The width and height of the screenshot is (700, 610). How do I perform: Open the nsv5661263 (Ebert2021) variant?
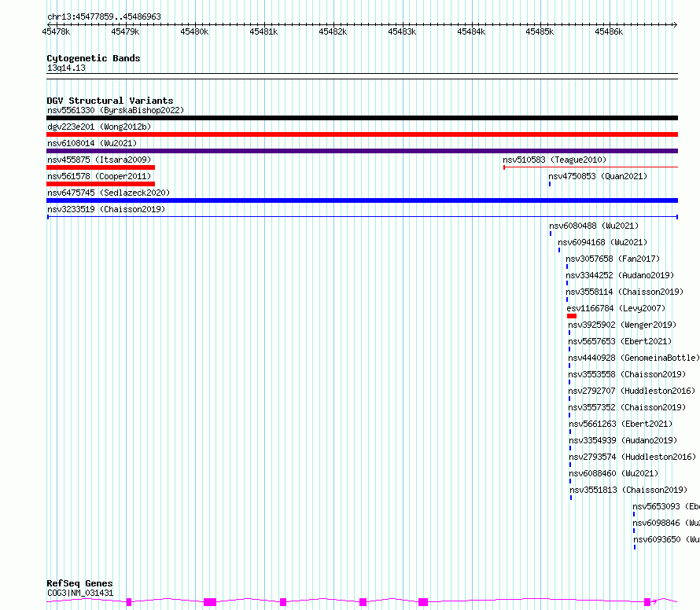click(x=621, y=424)
